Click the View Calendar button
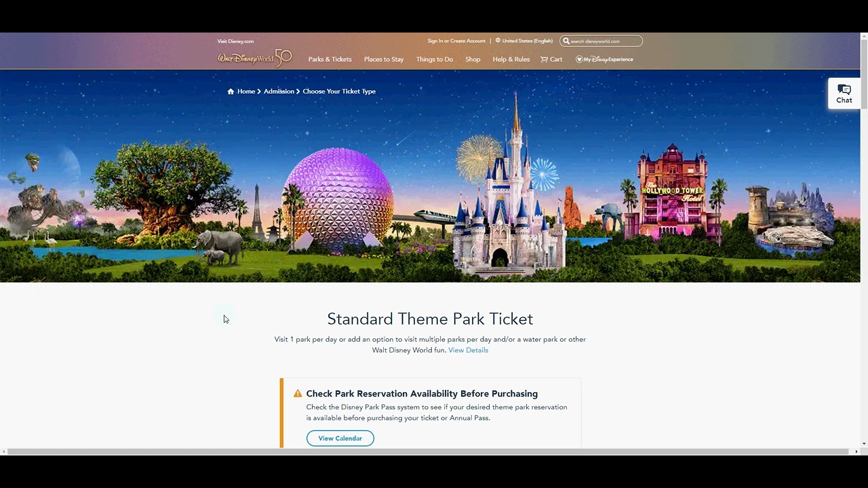868x488 pixels. point(340,439)
